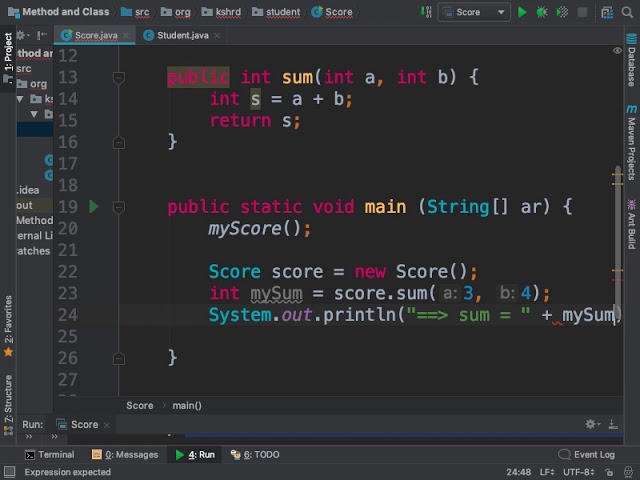
Task: Start debugging with the bug icon
Action: coord(542,12)
